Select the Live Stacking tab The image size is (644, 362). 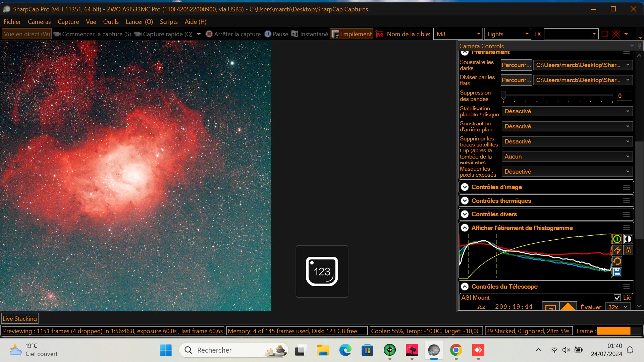point(20,318)
